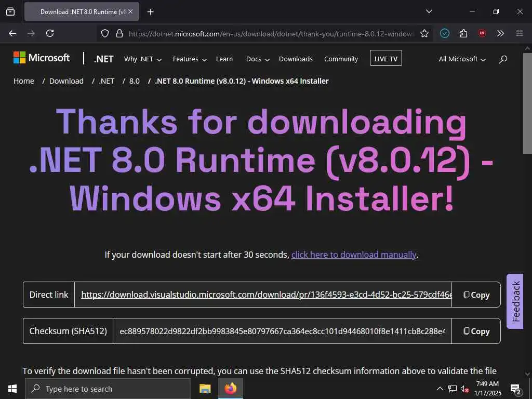Open the Learn menu item

point(224,59)
